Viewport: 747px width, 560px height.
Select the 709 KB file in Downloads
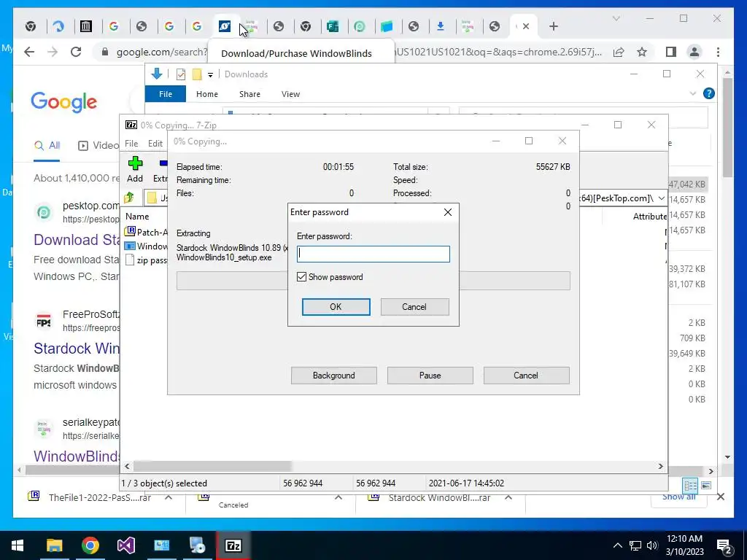click(x=692, y=338)
